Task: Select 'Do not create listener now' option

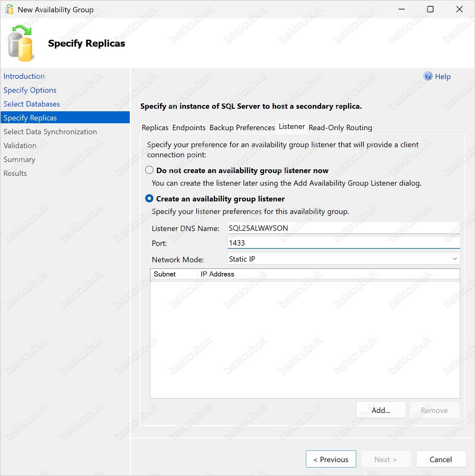Action: click(149, 171)
